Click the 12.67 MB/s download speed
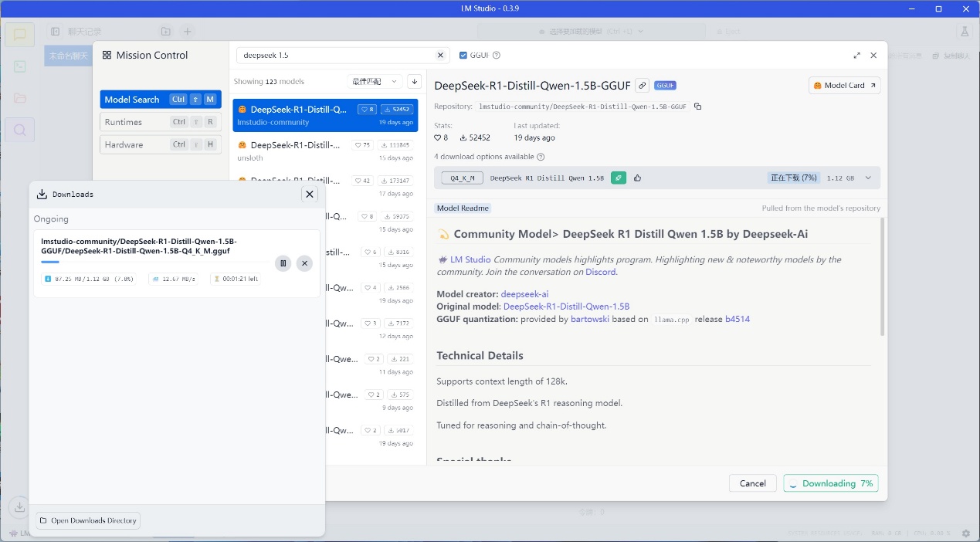The image size is (980, 542). pos(174,279)
